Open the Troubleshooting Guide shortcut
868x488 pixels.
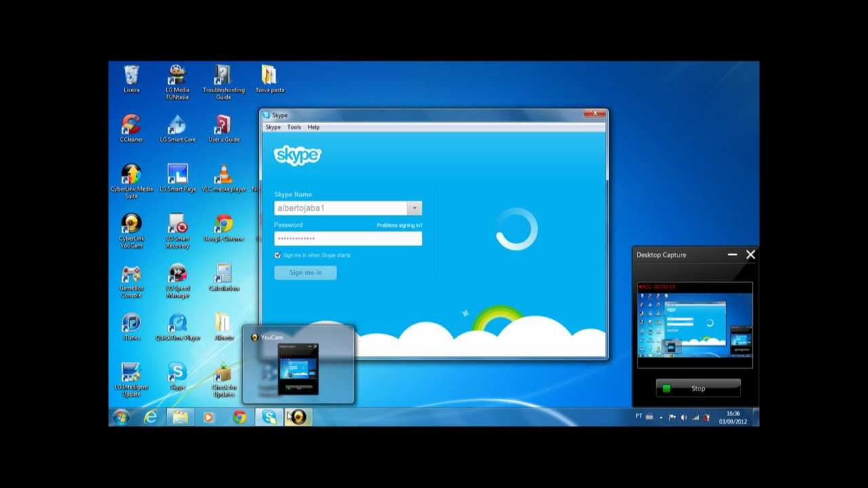click(223, 82)
